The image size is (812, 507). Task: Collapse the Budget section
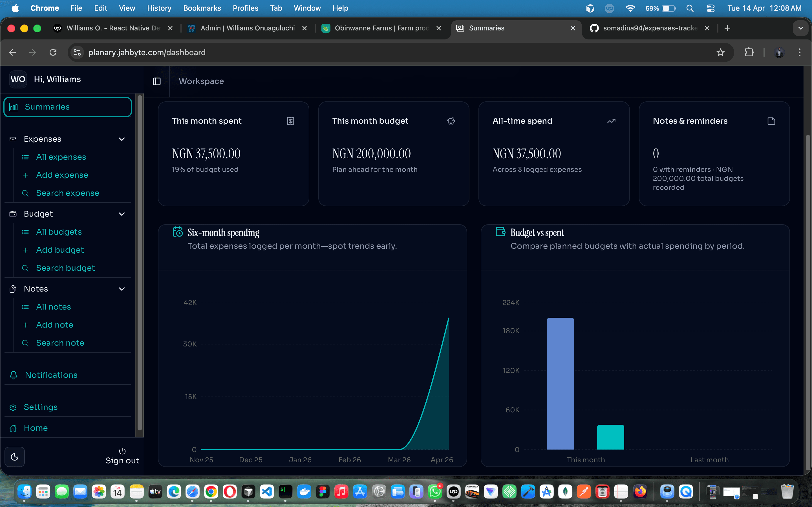[x=122, y=214]
